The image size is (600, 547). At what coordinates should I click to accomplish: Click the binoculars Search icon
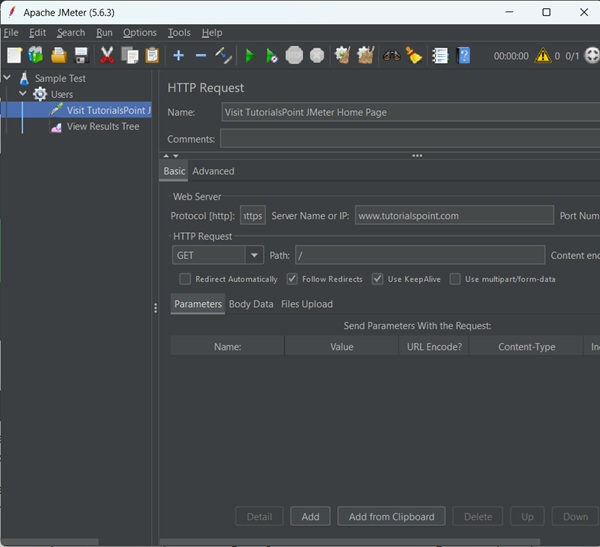pyautogui.click(x=391, y=56)
